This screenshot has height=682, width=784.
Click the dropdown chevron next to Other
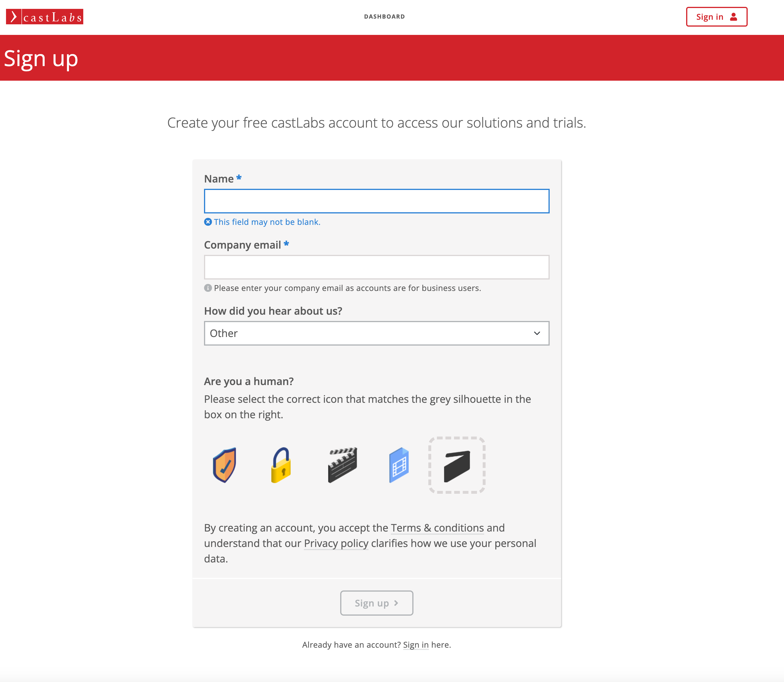click(536, 333)
